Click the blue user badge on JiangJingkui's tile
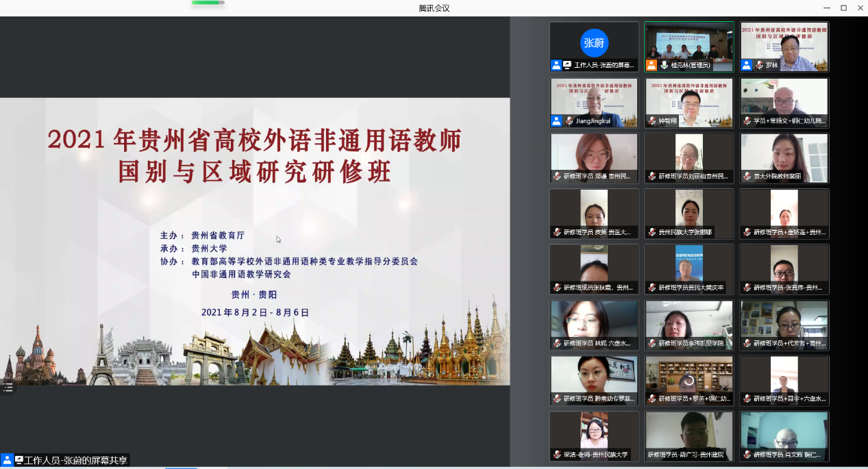The width and height of the screenshot is (868, 469). [556, 121]
